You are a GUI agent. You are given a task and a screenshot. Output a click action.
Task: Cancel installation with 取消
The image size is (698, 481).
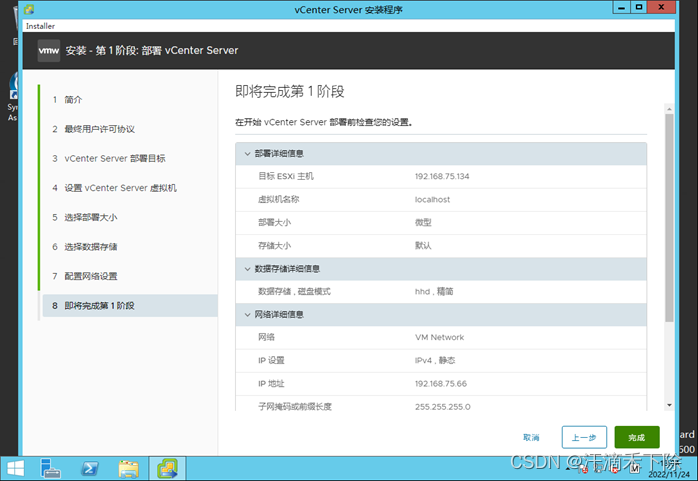click(x=531, y=437)
